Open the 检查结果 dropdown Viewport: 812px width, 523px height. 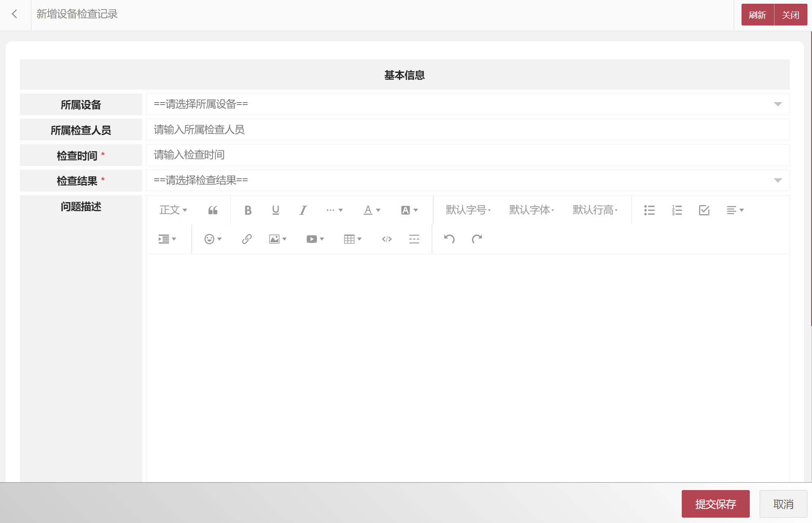pyautogui.click(x=467, y=180)
